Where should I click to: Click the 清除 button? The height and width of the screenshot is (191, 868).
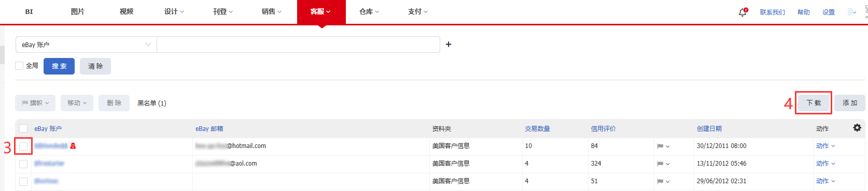[x=95, y=66]
